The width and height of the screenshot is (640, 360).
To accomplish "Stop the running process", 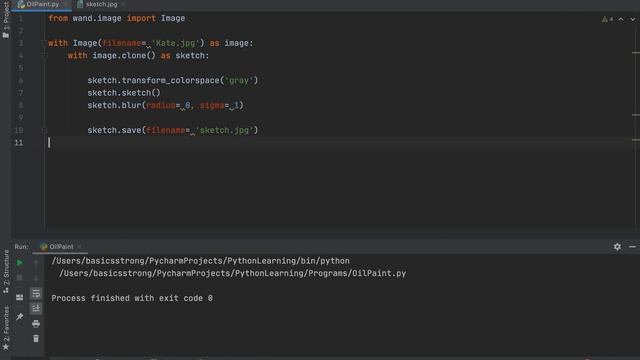I will click(x=20, y=278).
